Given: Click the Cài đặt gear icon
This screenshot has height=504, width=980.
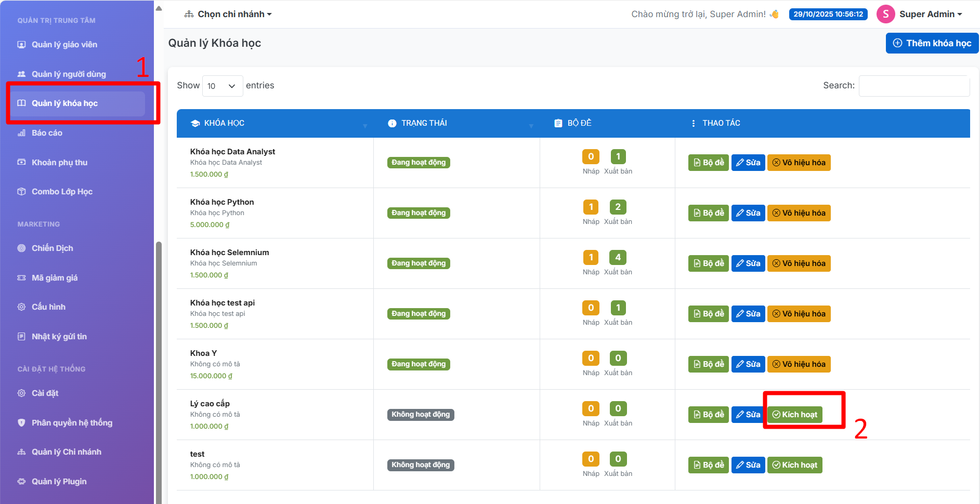Looking at the screenshot, I should (x=21, y=393).
